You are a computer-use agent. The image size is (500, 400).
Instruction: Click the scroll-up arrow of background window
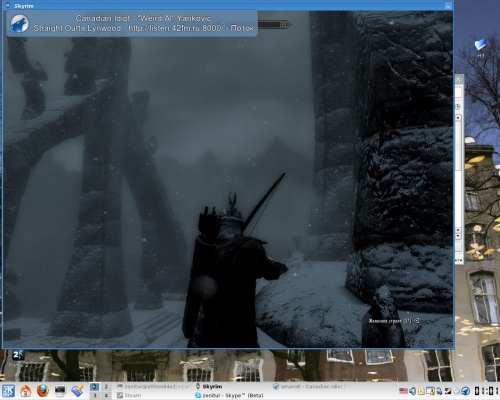(x=458, y=118)
